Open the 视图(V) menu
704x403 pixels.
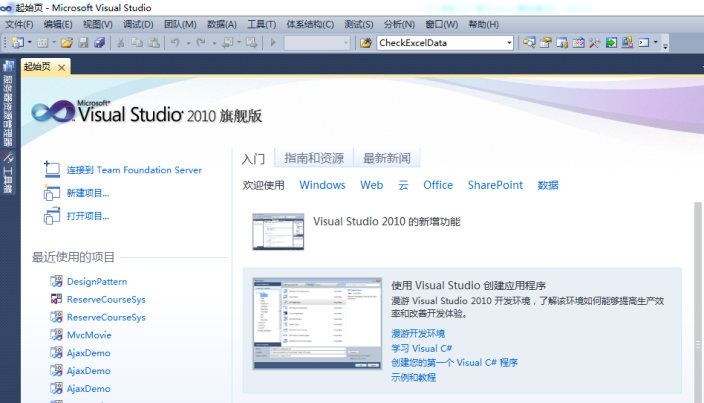tap(97, 25)
